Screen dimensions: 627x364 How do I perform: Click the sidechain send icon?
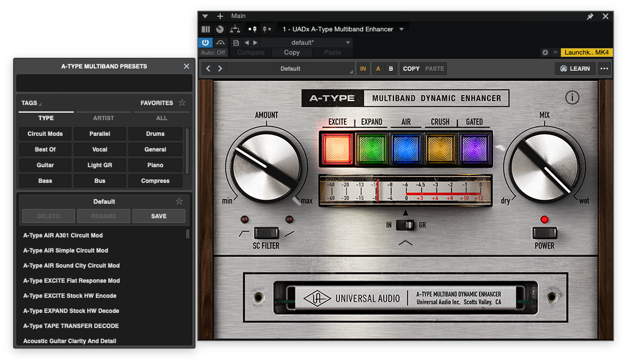click(x=266, y=29)
